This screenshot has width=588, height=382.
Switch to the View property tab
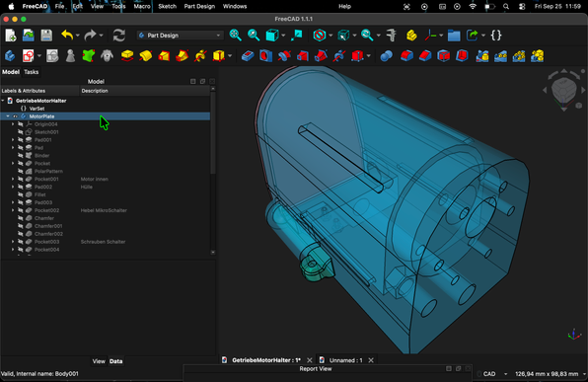[99, 361]
